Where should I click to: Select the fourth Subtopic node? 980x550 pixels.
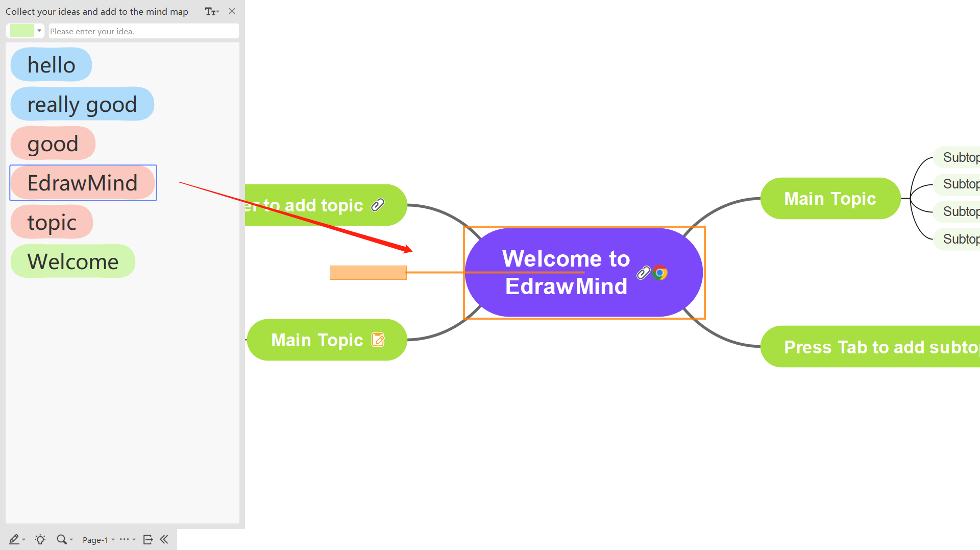(x=958, y=239)
